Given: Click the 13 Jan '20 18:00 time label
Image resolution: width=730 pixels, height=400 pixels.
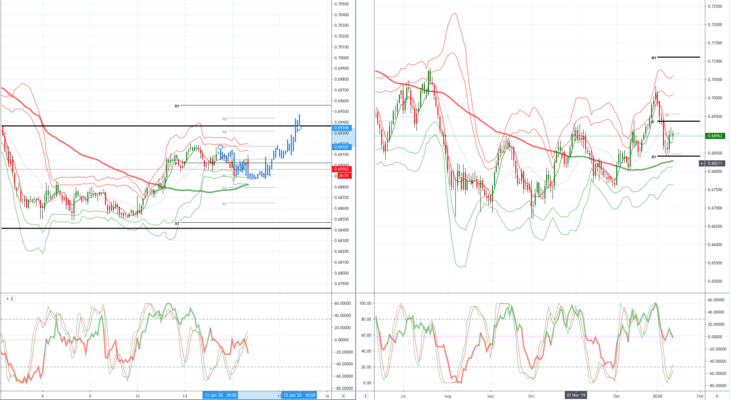Looking at the screenshot, I should pos(221,395).
